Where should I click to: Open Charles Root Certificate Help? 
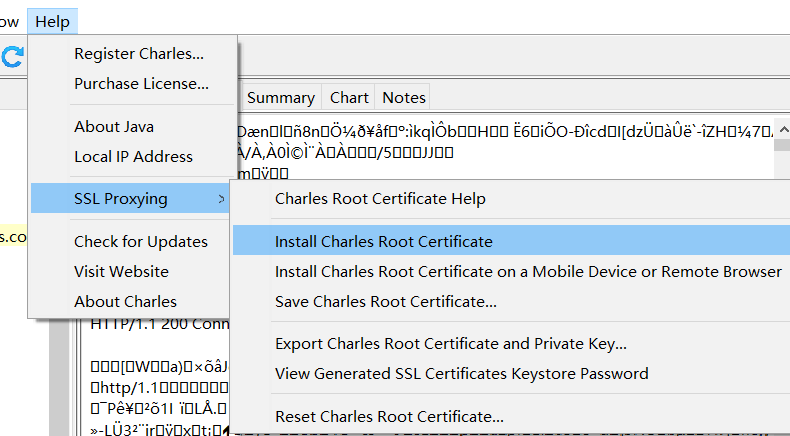[x=511, y=199]
